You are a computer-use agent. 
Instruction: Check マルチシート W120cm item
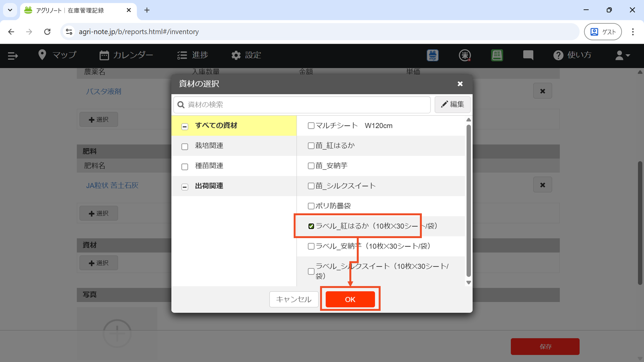tap(311, 125)
